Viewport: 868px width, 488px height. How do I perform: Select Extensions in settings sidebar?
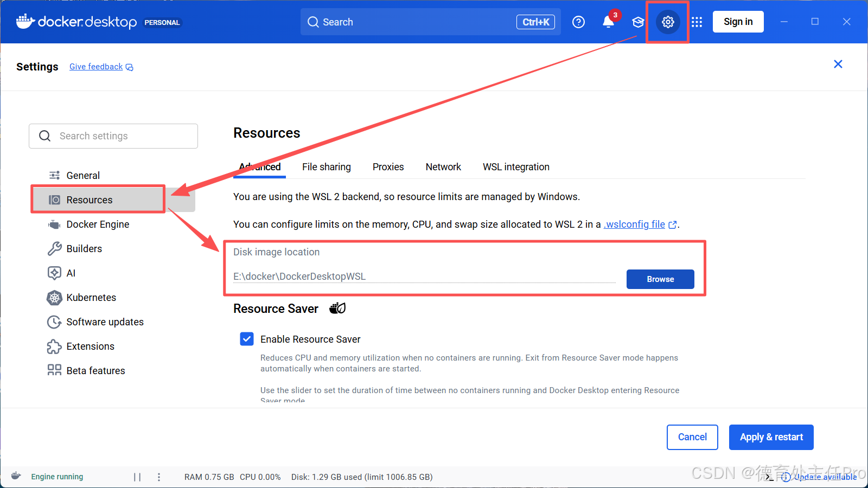coord(113,346)
